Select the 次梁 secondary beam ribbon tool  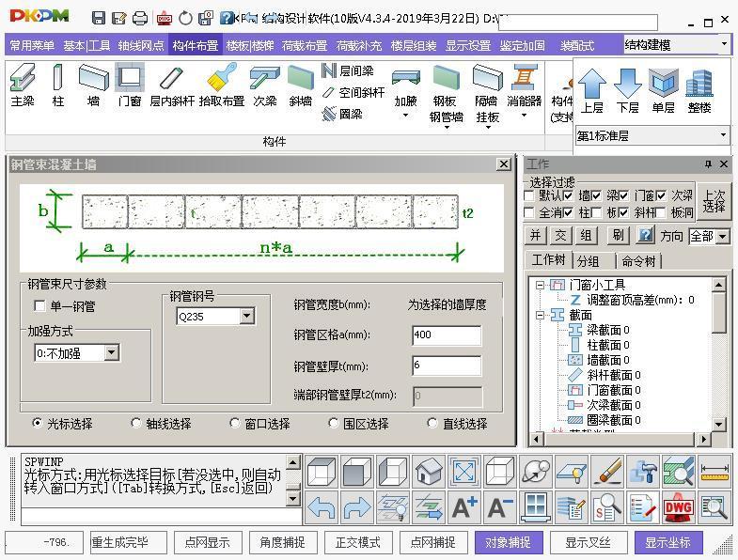(264, 86)
